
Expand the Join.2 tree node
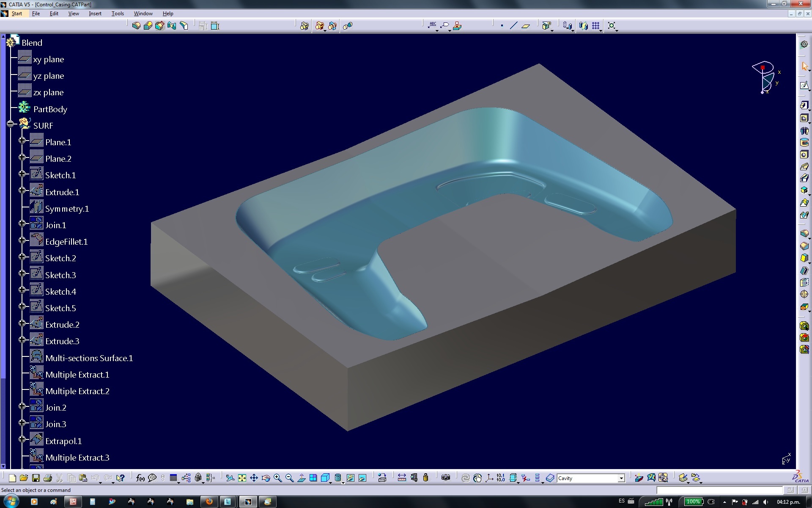pyautogui.click(x=22, y=406)
